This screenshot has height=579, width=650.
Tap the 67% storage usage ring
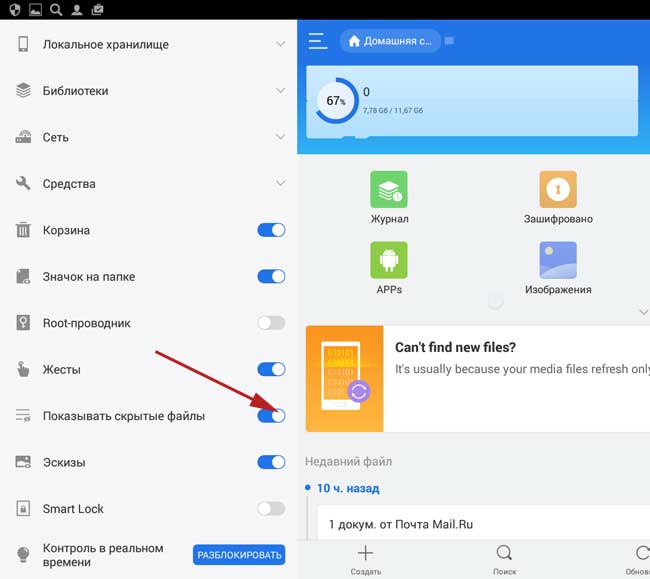[x=336, y=101]
